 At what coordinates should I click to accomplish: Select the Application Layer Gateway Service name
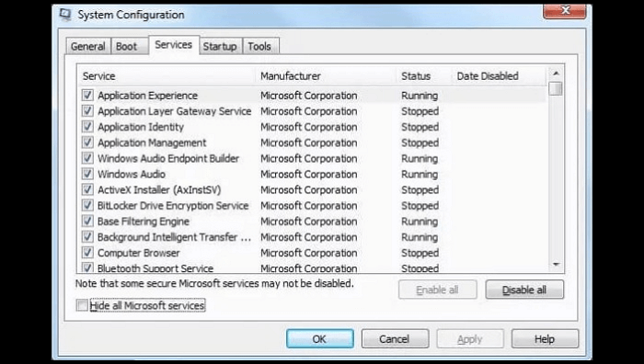(x=174, y=111)
